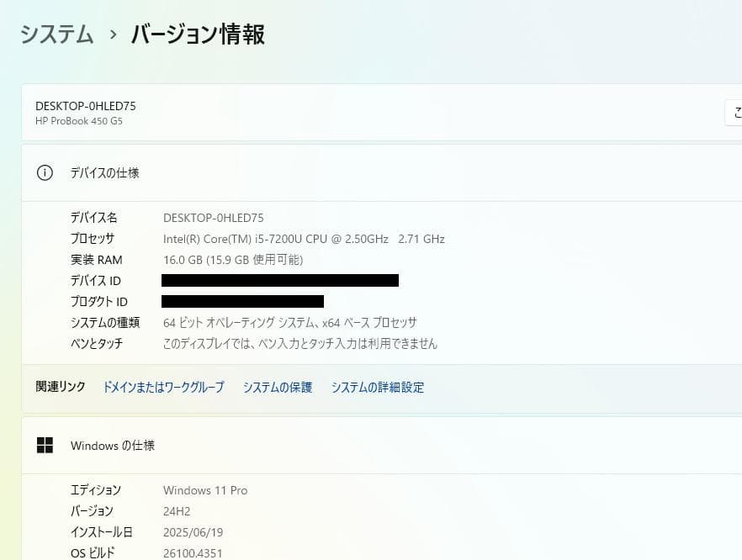Click the Intel Core i5-7200U processor spec
Screen dimensions: 742x560
tap(303, 238)
